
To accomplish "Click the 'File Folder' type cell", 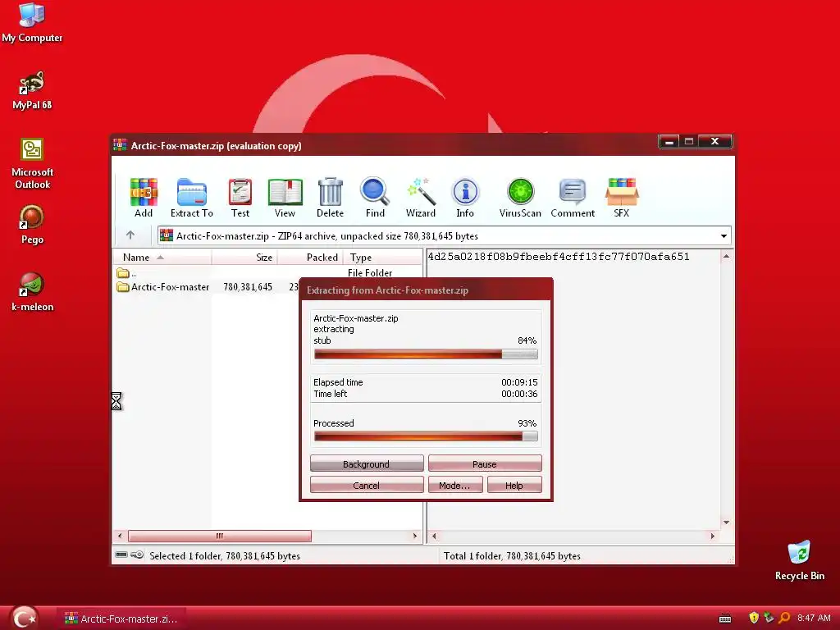I will coord(370,272).
